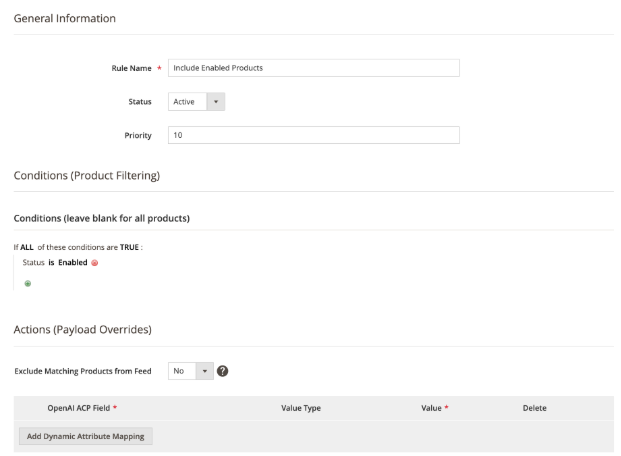
Task: Change the condition operator 'is'
Action: pyautogui.click(x=51, y=263)
